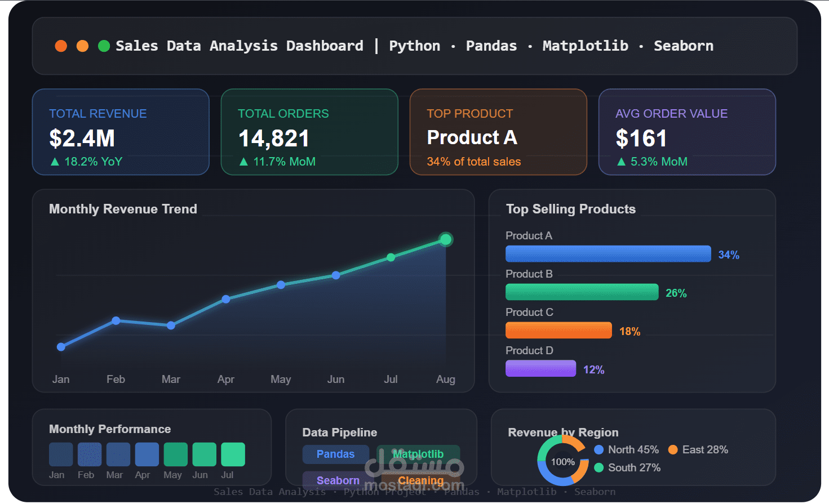Click the Cleaning pipeline tag
Viewport: 829px width, 504px height.
coord(421,480)
